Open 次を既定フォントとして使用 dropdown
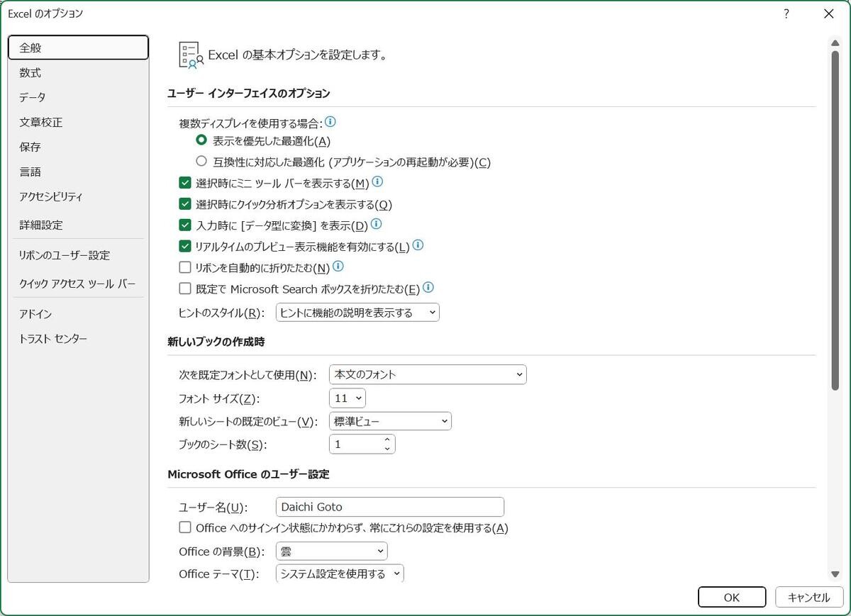The image size is (851, 616). (x=428, y=374)
